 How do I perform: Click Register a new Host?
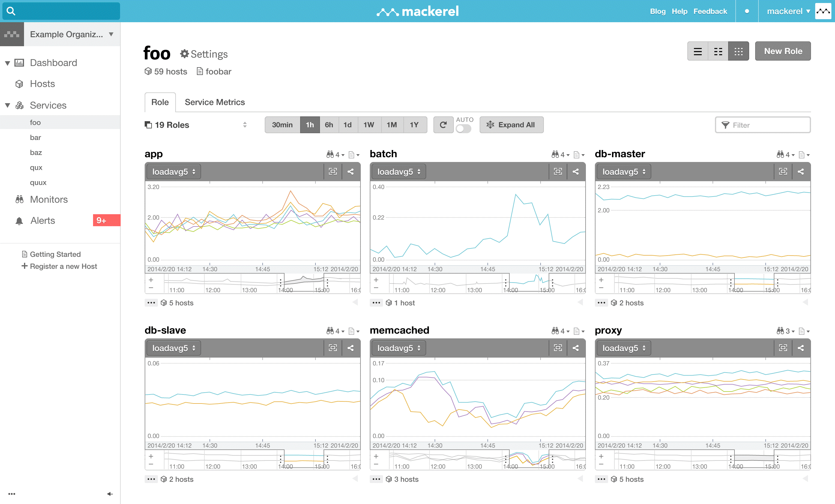(59, 266)
